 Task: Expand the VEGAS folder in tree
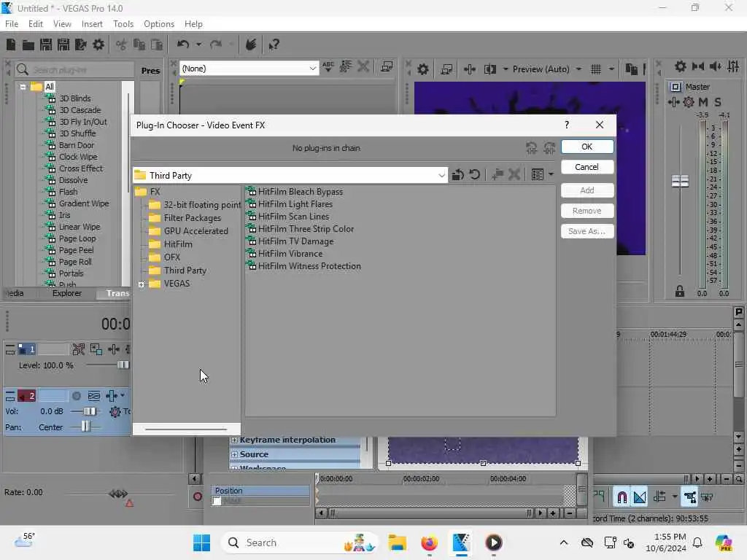142,284
